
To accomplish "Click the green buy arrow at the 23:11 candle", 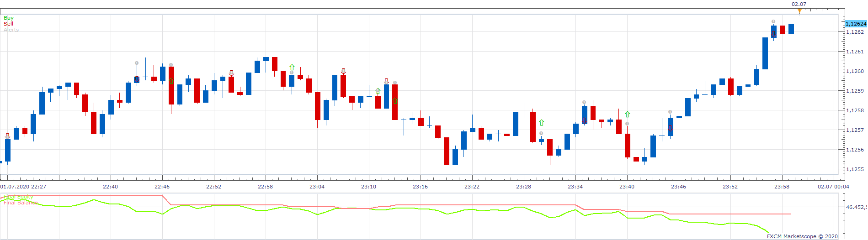I will click(x=378, y=91).
